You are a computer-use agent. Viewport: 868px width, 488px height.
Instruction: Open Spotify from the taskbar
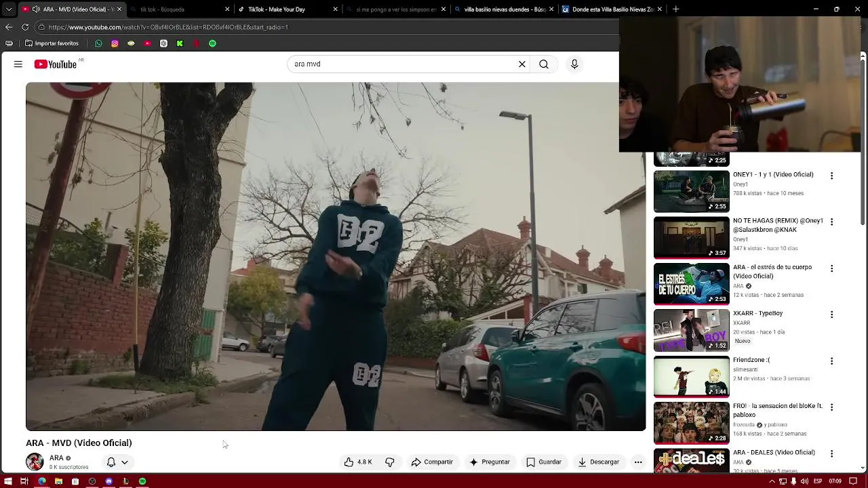coord(142,481)
